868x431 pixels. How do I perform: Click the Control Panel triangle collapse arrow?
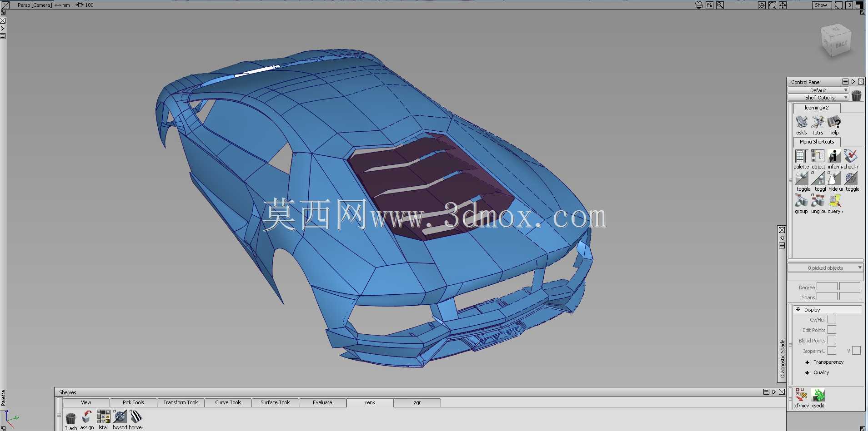[853, 82]
